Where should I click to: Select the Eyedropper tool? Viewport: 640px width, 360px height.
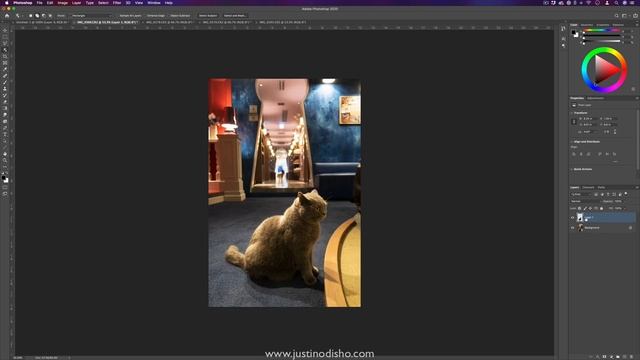point(5,69)
